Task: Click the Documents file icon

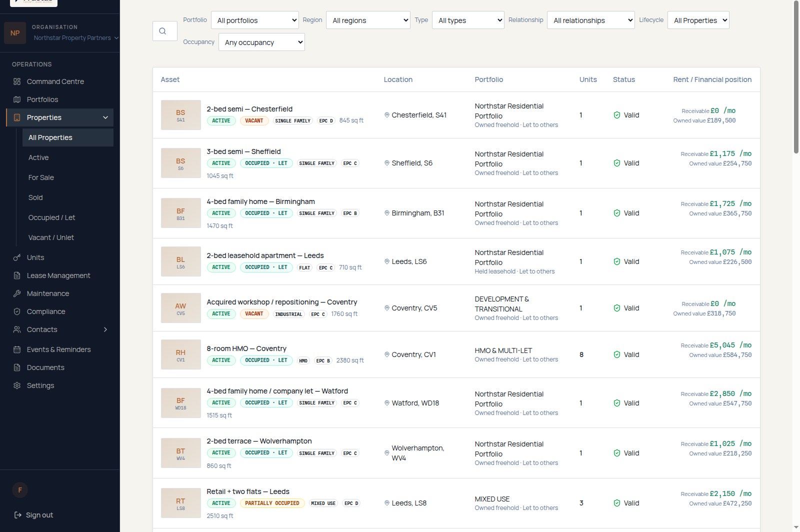Action: pyautogui.click(x=17, y=367)
